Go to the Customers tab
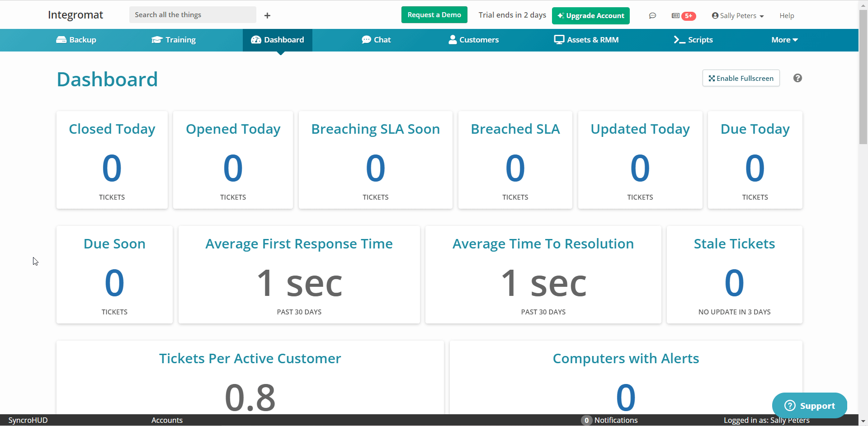This screenshot has height=426, width=868. pos(474,40)
